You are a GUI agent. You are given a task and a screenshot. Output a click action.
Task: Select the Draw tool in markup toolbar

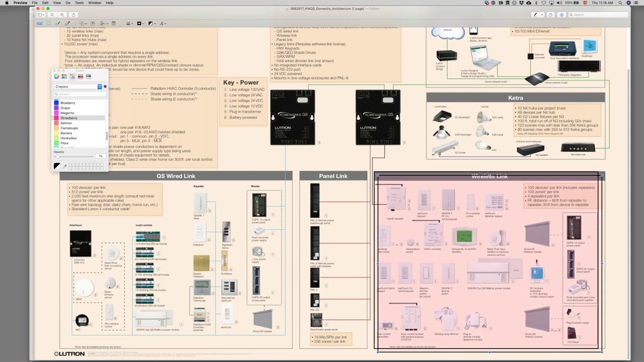pos(67,23)
